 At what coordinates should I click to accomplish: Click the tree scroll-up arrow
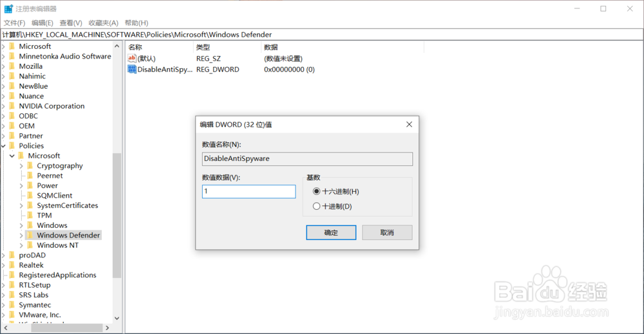click(117, 46)
